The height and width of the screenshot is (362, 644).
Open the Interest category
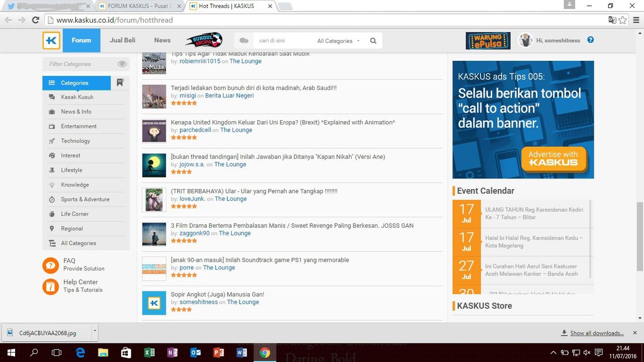(x=71, y=155)
